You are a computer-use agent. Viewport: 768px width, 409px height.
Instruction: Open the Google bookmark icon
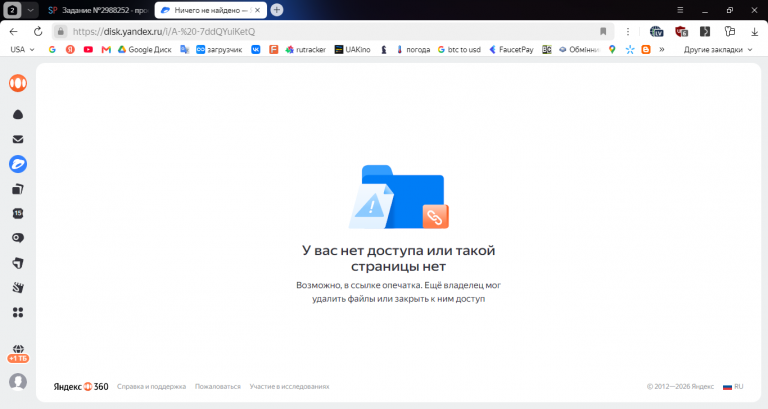[x=52, y=49]
